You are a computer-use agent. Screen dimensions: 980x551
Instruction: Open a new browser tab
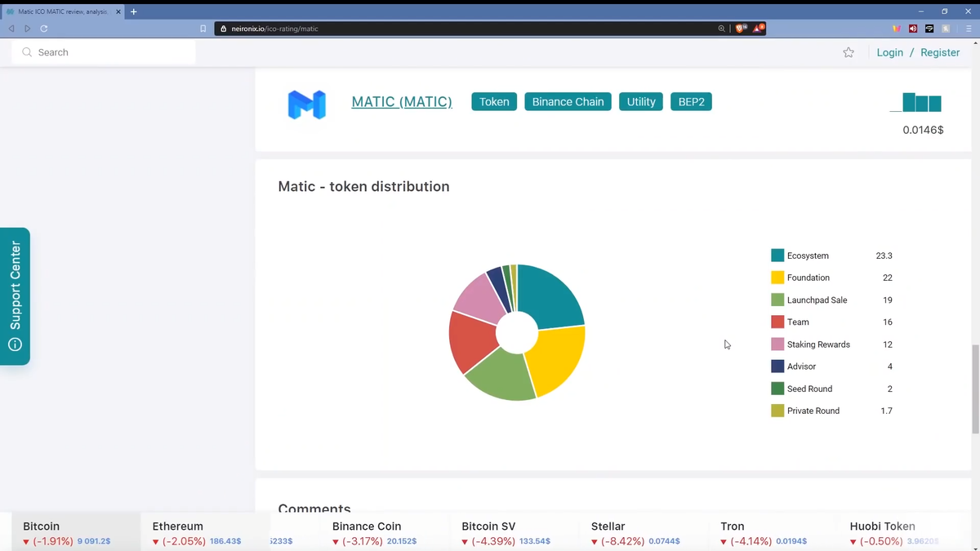[x=134, y=11]
